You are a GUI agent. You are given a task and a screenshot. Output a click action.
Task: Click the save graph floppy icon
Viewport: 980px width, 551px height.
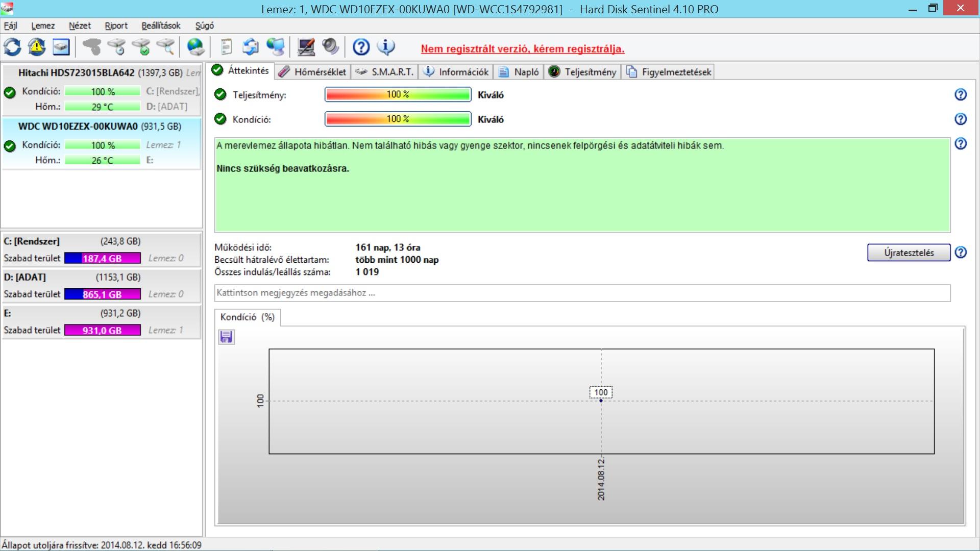(x=226, y=337)
